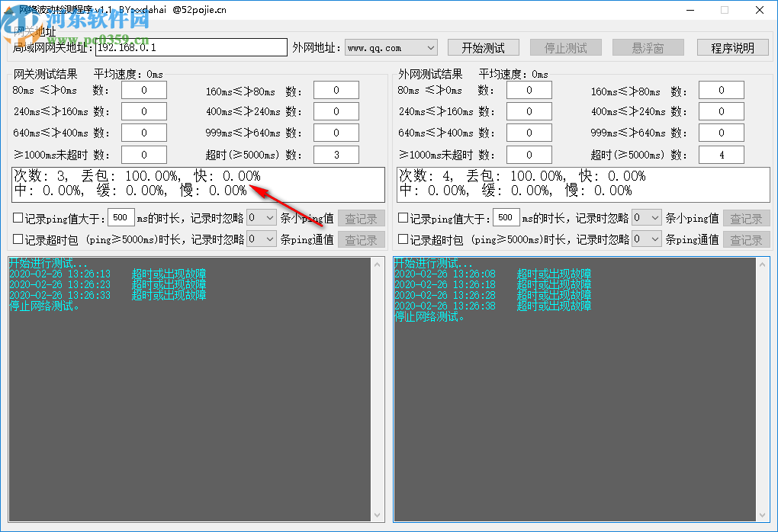Select external log line 13:26:18 超时或出现故障
This screenshot has height=532, width=778.
pyautogui.click(x=493, y=284)
